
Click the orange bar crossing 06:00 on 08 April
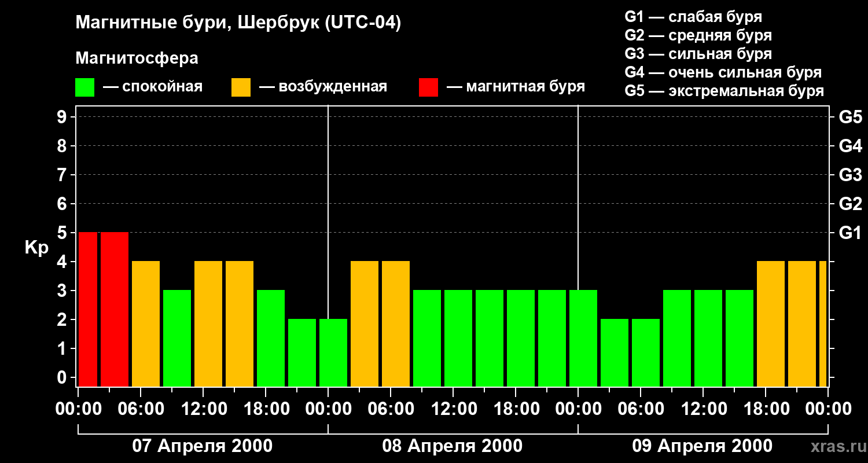coord(396,324)
